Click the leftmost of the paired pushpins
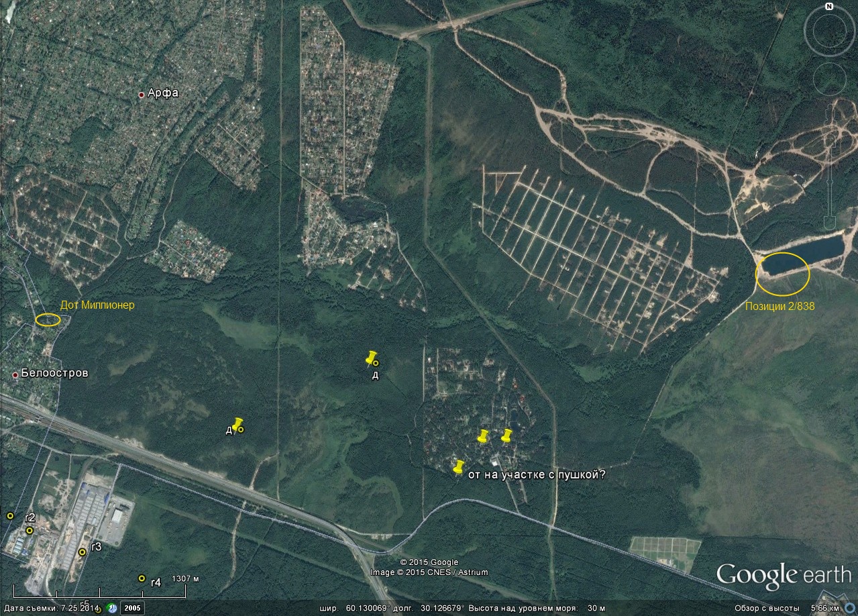The width and height of the screenshot is (858, 616). click(482, 436)
